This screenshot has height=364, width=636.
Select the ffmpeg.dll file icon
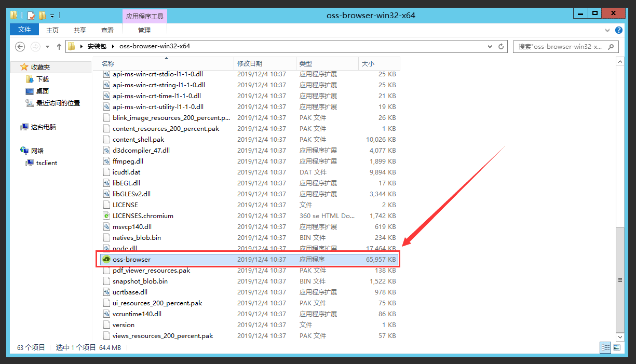(x=106, y=161)
